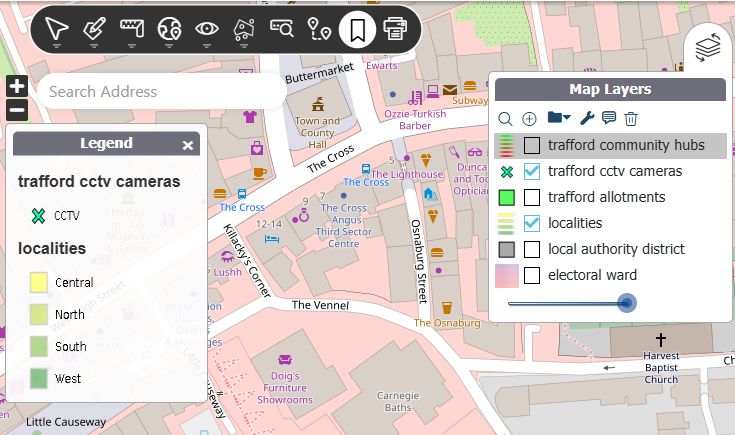Zoom in with the plus button

click(16, 86)
